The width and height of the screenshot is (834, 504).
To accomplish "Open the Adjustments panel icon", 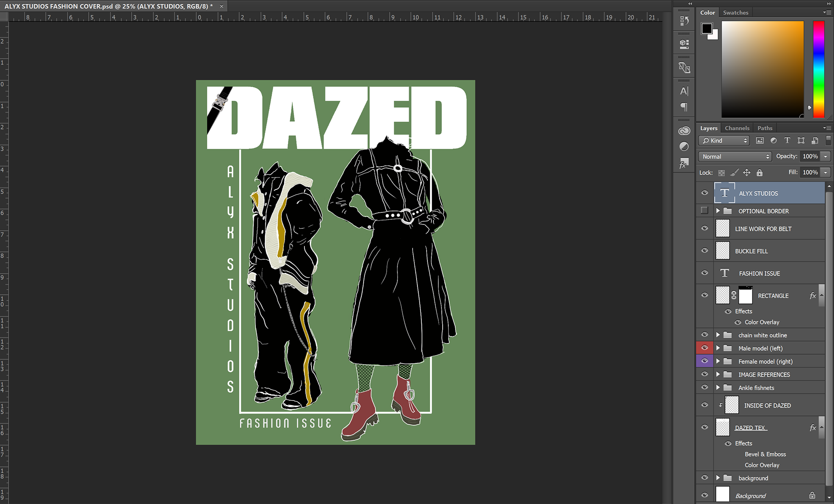I will pyautogui.click(x=684, y=147).
